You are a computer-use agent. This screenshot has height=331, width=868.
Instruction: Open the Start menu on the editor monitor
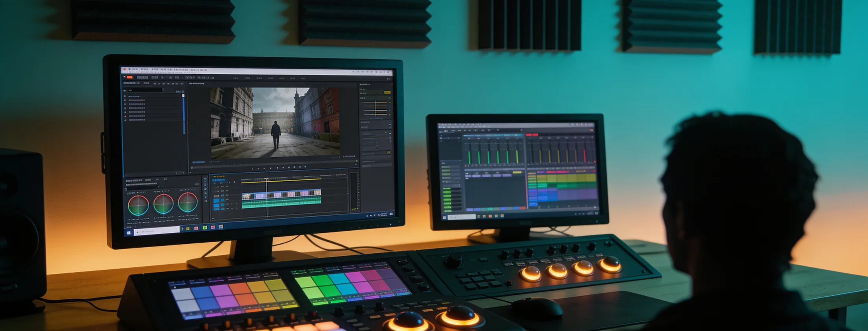coord(129,233)
